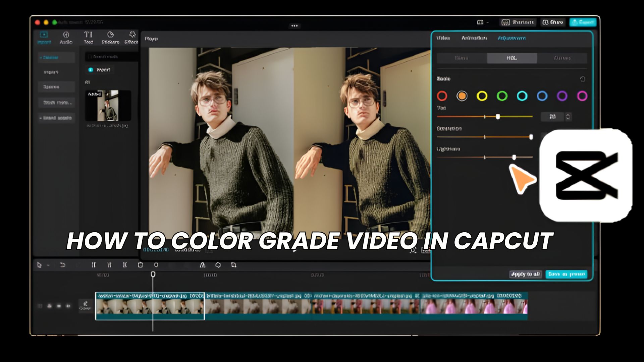Toggle the mute speaker on the main track
This screenshot has height=362, width=644.
coord(68,306)
